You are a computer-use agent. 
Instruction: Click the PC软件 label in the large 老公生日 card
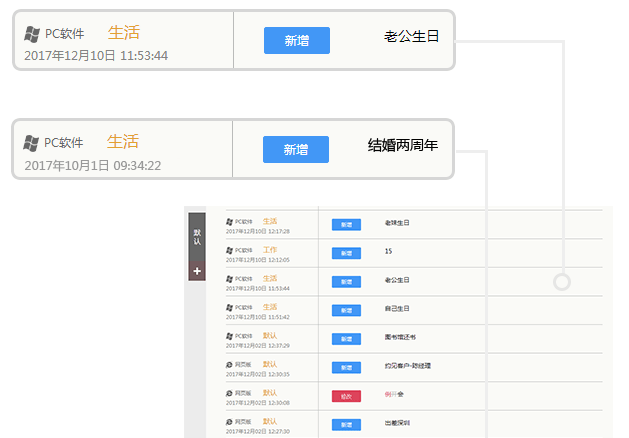point(65,34)
